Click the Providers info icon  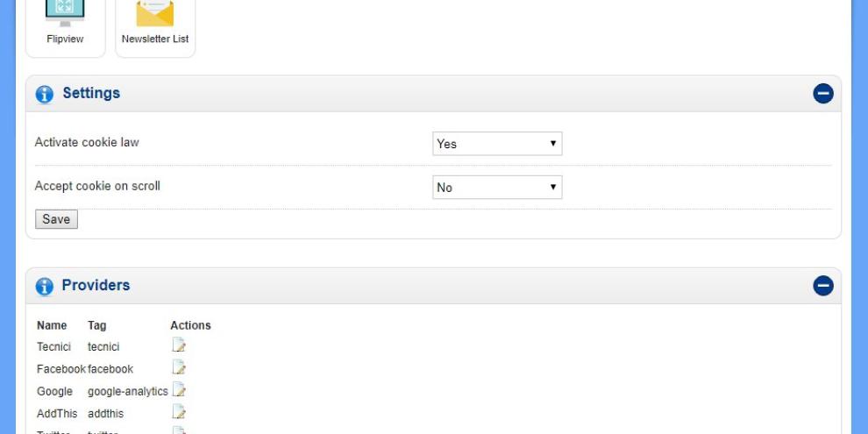[44, 286]
